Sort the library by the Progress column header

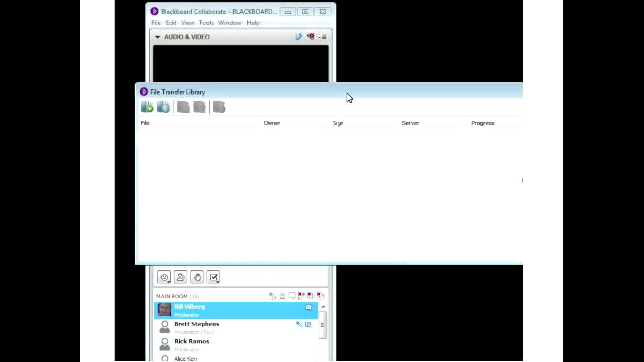482,123
